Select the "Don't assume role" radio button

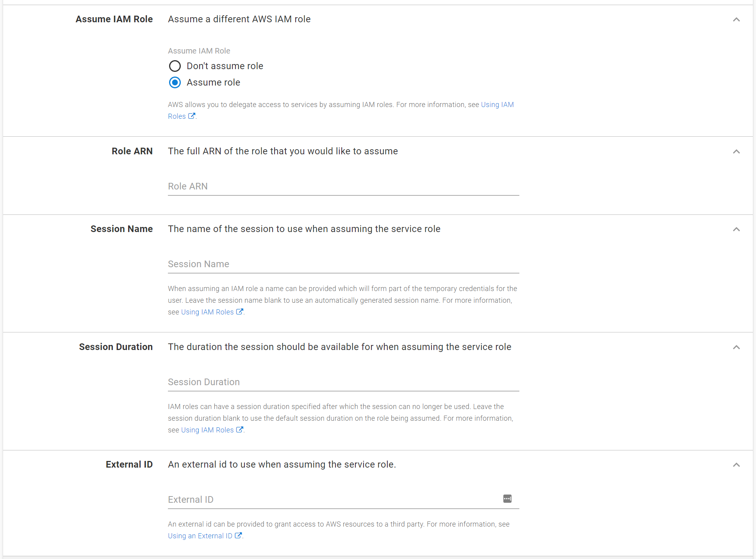(x=175, y=66)
